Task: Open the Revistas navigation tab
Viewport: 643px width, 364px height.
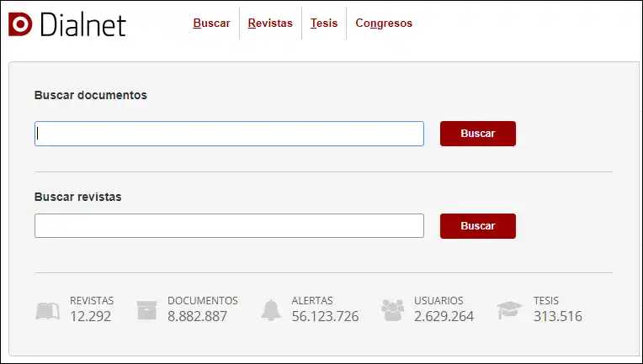Action: tap(270, 23)
